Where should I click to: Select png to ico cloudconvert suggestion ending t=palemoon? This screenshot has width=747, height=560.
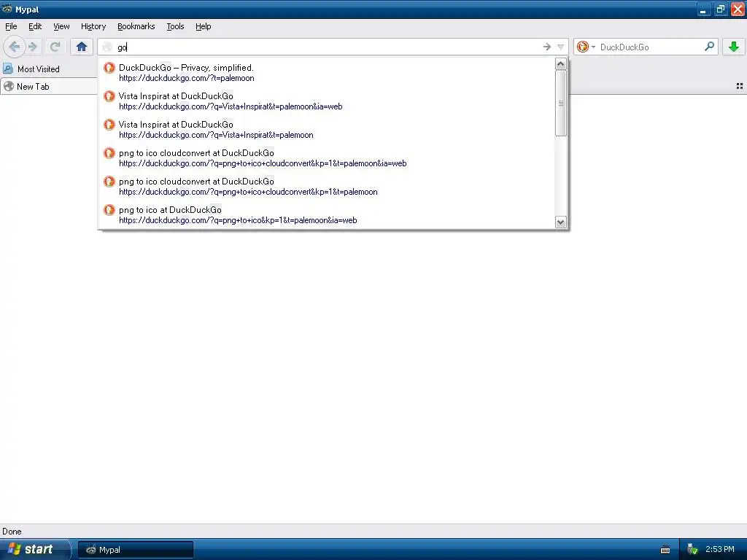(x=326, y=187)
